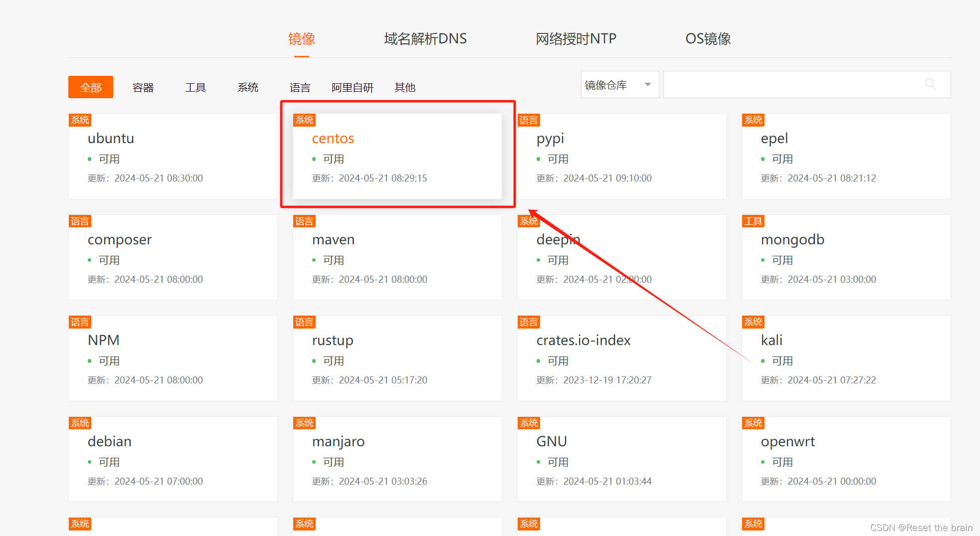This screenshot has height=536, width=980.
Task: Click the green status dot on maven card
Action: (314, 260)
